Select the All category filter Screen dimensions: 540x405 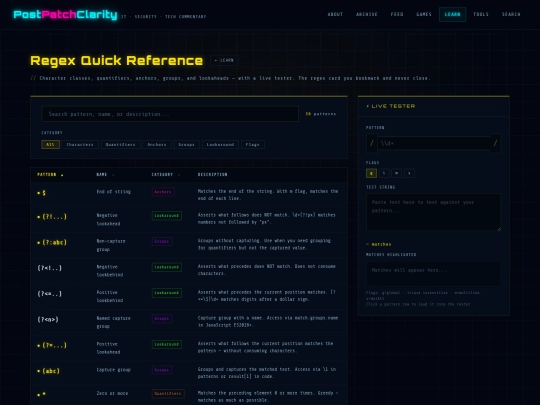[50, 145]
